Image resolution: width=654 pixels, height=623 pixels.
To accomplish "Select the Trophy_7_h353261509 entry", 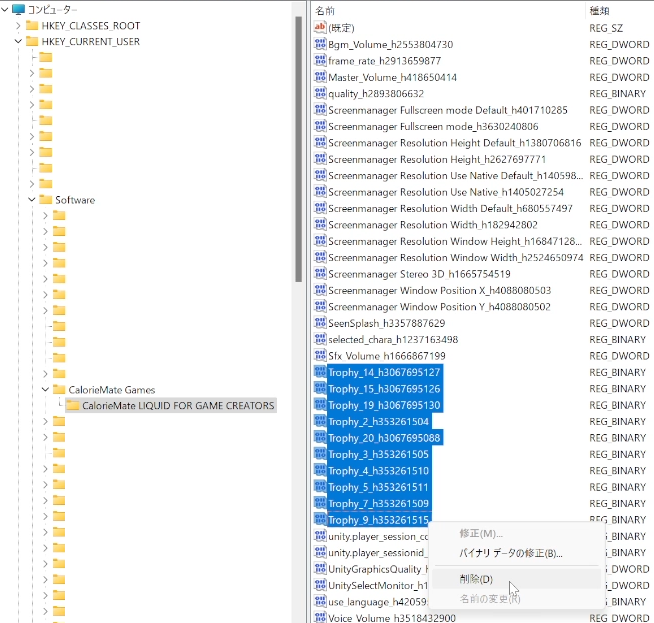I will (x=378, y=503).
